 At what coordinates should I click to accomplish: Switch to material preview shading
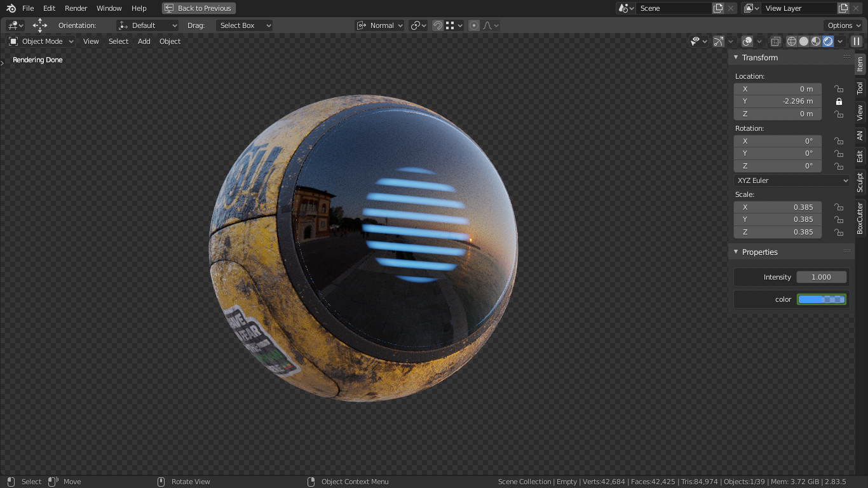pyautogui.click(x=816, y=41)
